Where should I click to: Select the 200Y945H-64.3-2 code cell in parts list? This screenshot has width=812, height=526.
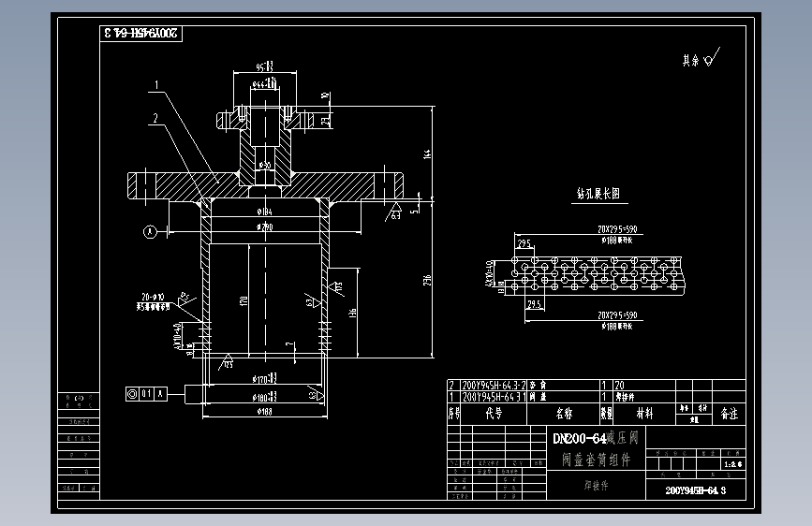(494, 386)
